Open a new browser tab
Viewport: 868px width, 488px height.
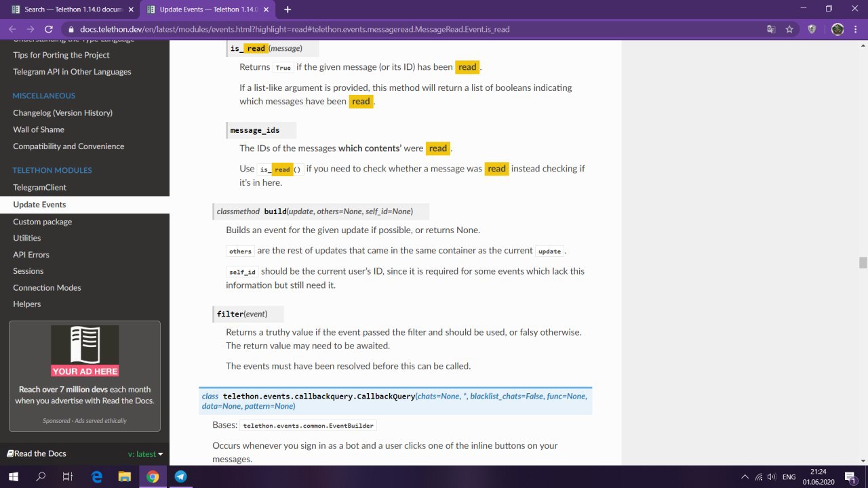pos(288,9)
